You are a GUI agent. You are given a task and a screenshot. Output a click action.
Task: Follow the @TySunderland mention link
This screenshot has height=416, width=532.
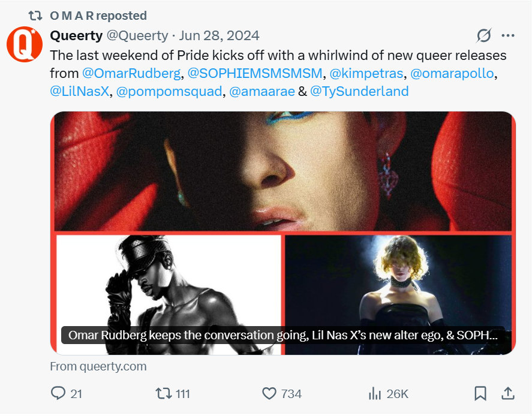coord(359,92)
